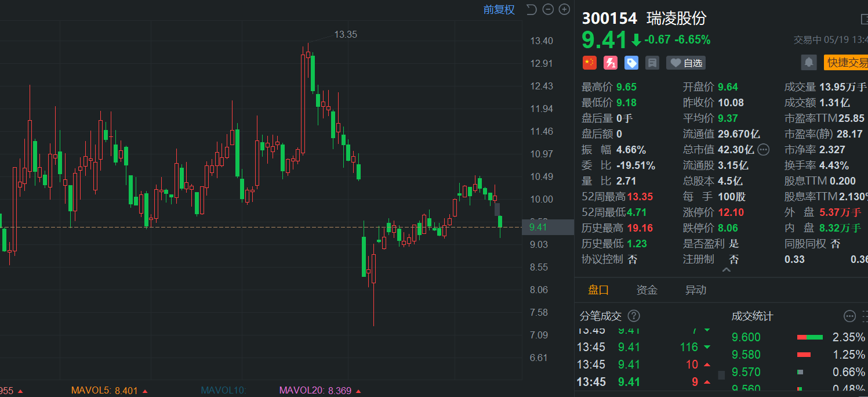868x397 pixels.
Task: Click the pink lightning Level-1 quote icon
Action: click(x=611, y=63)
